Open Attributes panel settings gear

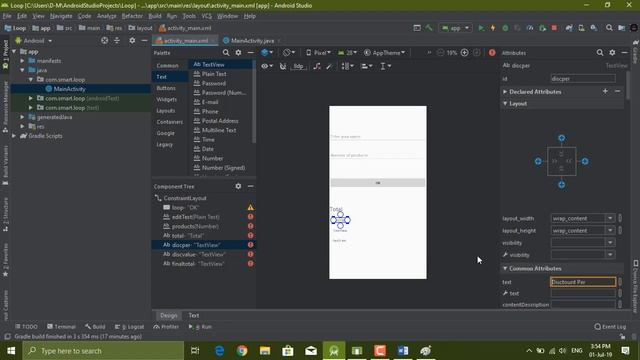pos(612,53)
